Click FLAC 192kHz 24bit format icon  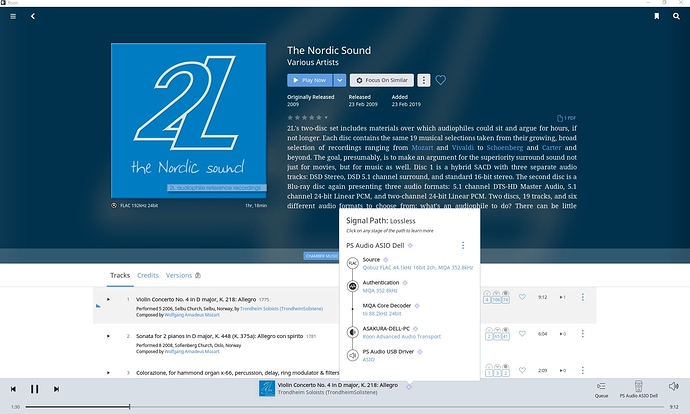114,205
